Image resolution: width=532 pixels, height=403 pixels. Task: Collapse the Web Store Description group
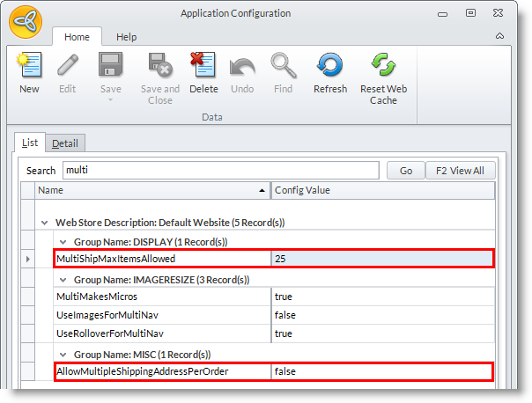pyautogui.click(x=45, y=223)
